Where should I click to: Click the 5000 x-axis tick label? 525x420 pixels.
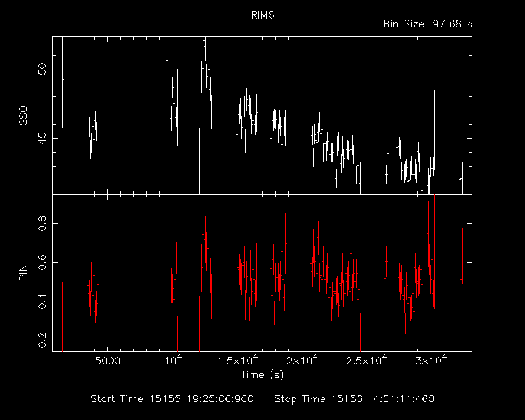107,361
